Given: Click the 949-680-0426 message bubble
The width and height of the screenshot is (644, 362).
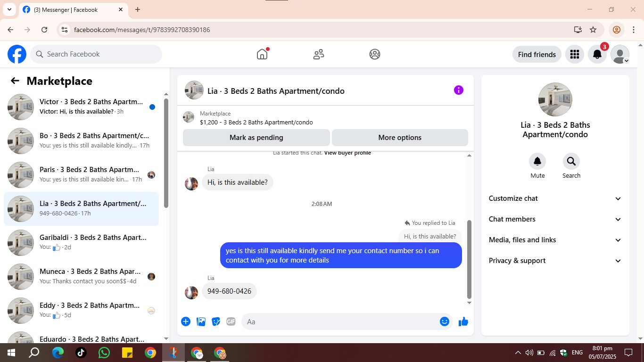Looking at the screenshot, I should point(229,291).
